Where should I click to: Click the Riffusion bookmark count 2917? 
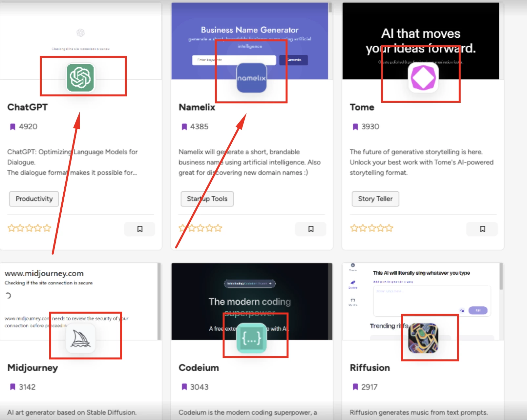[369, 387]
